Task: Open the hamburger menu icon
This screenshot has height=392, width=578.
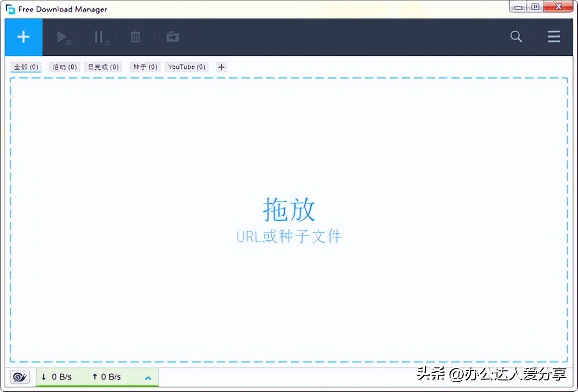Action: point(553,37)
